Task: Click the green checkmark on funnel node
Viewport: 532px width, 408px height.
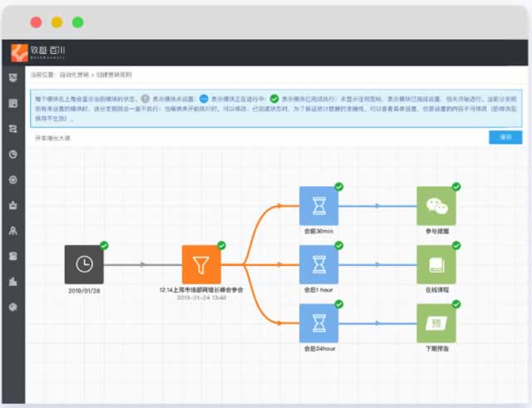Action: click(x=221, y=245)
